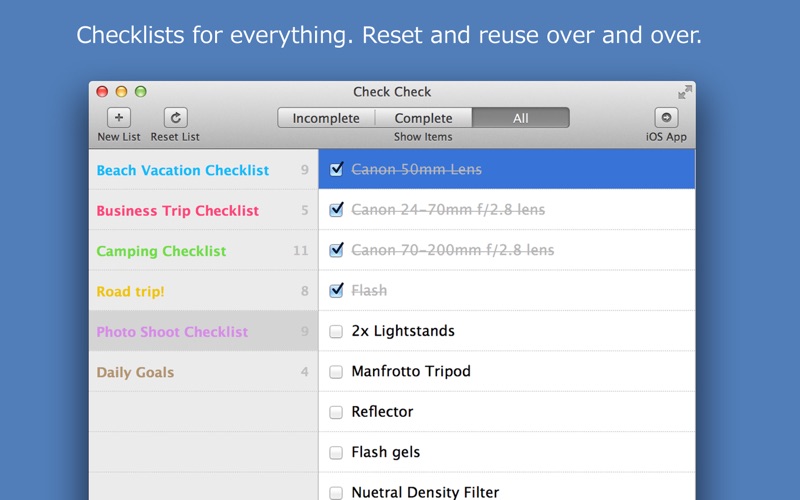Tick the Manfrotto Tripod checkbox
This screenshot has width=800, height=500.
click(x=336, y=371)
